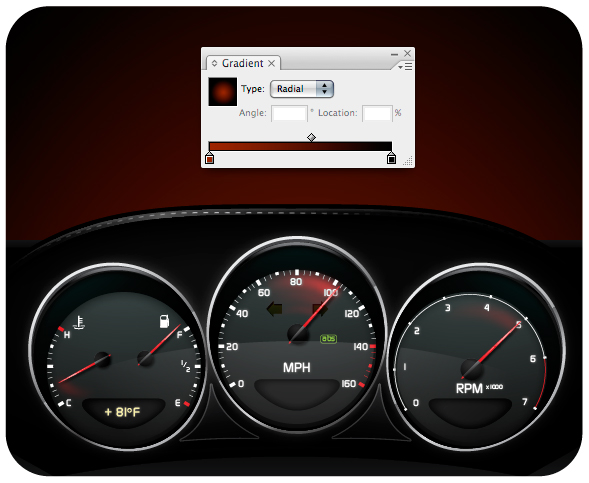The width and height of the screenshot is (589, 483).
Task: Select the red left gradient color stop
Action: (210, 158)
